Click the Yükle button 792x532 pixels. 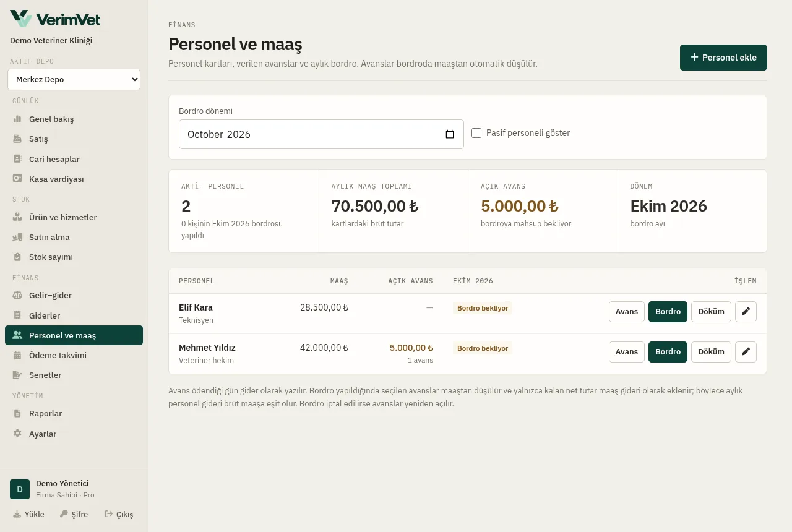pyautogui.click(x=28, y=514)
